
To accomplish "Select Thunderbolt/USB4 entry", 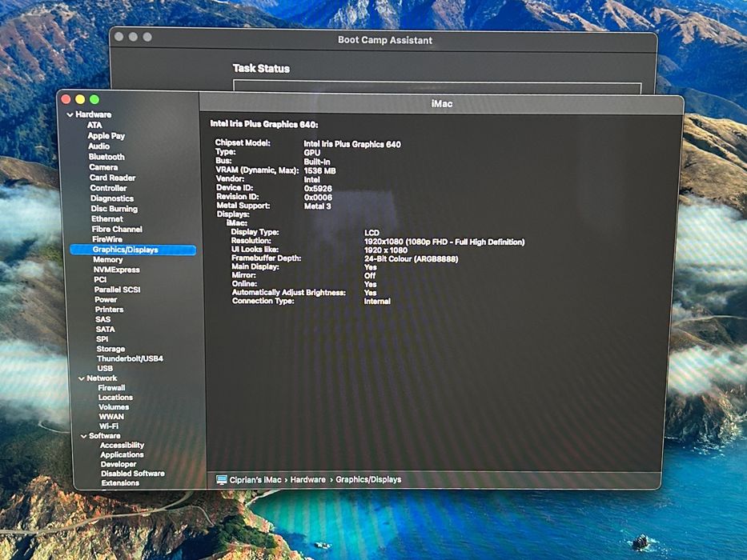I will click(130, 358).
